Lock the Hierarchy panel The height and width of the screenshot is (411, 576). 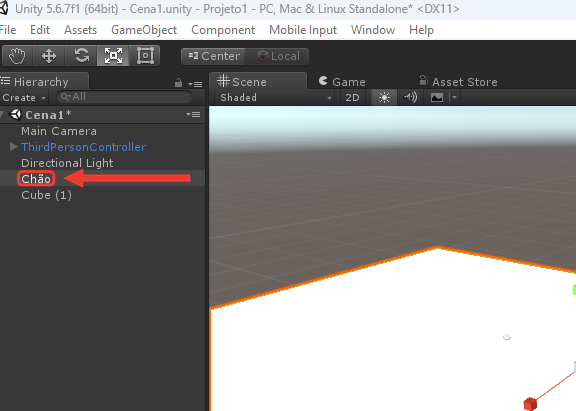pyautogui.click(x=178, y=83)
